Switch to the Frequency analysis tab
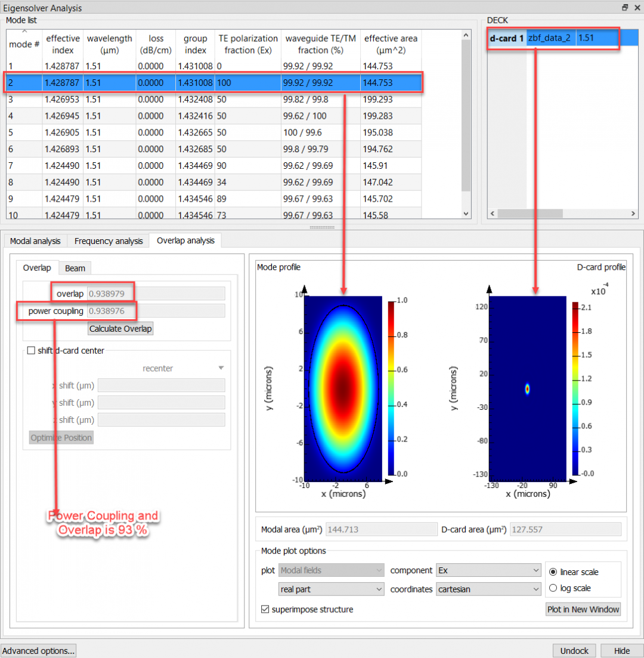 [108, 241]
